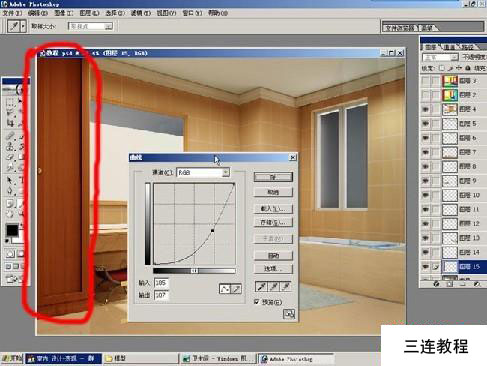
Task: Open the blend mode dropdown in Layers panel
Action: (x=440, y=57)
